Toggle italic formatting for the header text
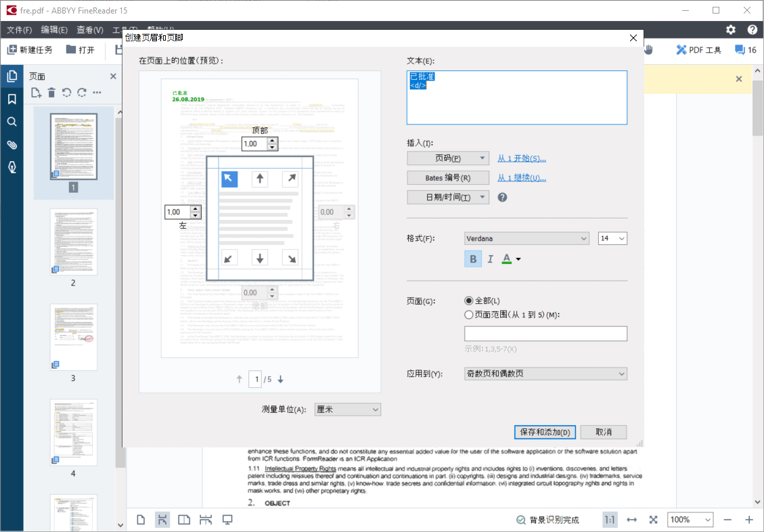This screenshot has height=532, width=764. (x=490, y=259)
